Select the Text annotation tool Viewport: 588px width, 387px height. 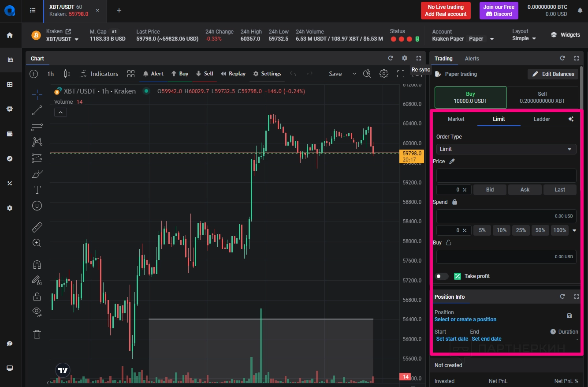(x=37, y=190)
